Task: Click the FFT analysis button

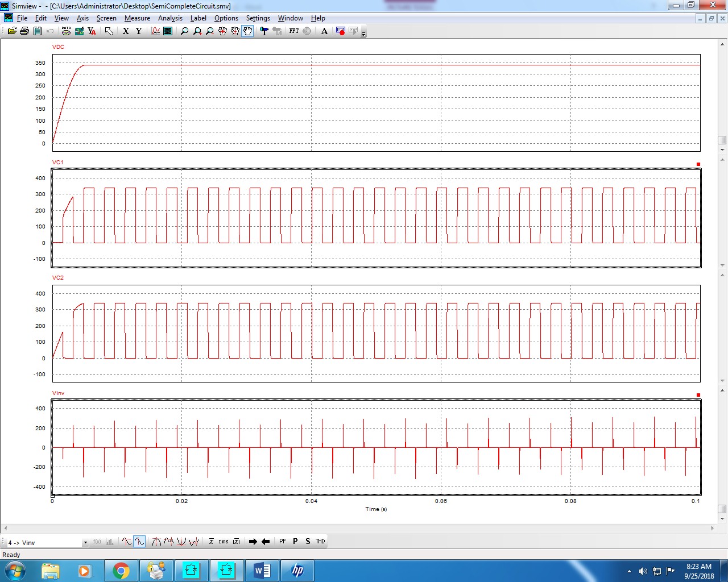Action: point(294,31)
